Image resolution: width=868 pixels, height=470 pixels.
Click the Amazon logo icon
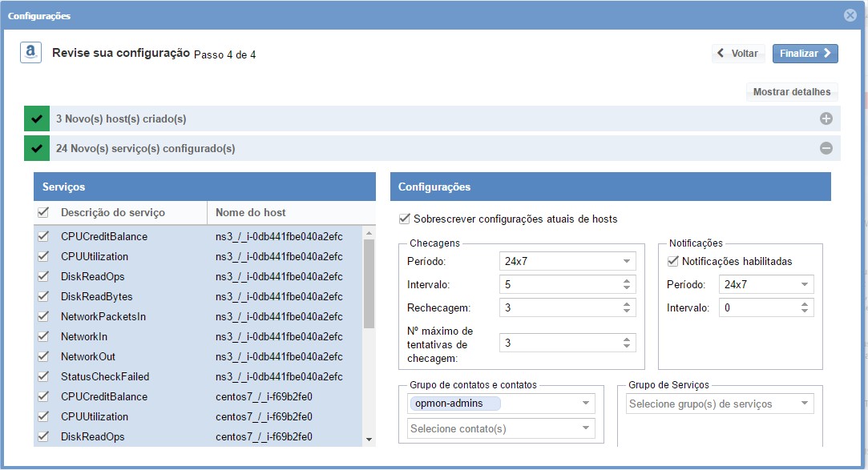(31, 53)
